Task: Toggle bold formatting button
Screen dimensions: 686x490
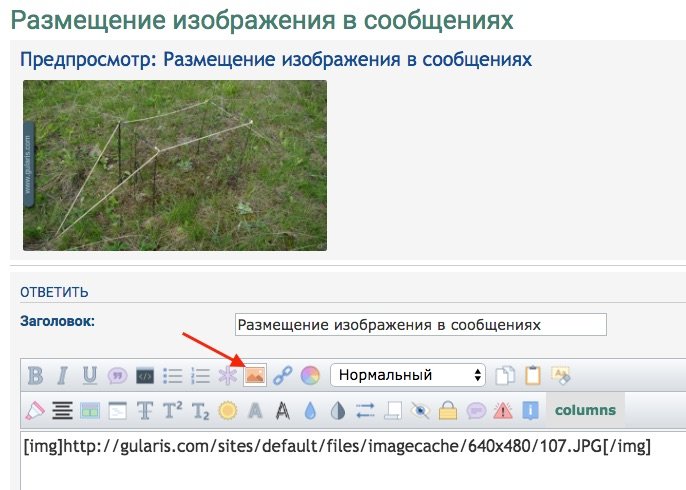Action: pos(35,376)
